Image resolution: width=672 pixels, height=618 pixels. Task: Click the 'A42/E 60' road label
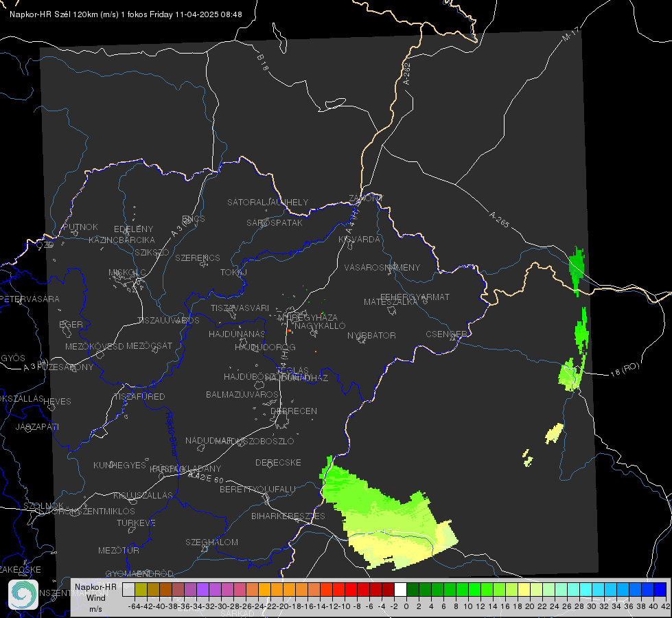[x=206, y=477]
